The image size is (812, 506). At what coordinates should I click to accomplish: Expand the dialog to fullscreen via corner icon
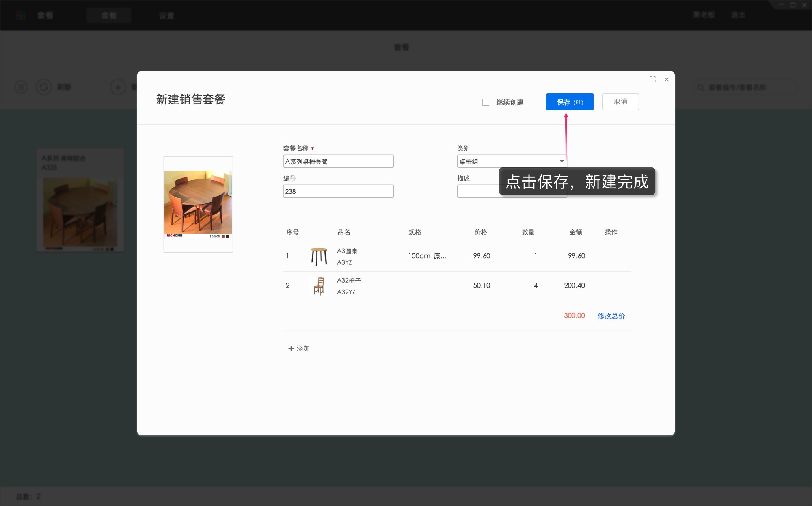(652, 79)
